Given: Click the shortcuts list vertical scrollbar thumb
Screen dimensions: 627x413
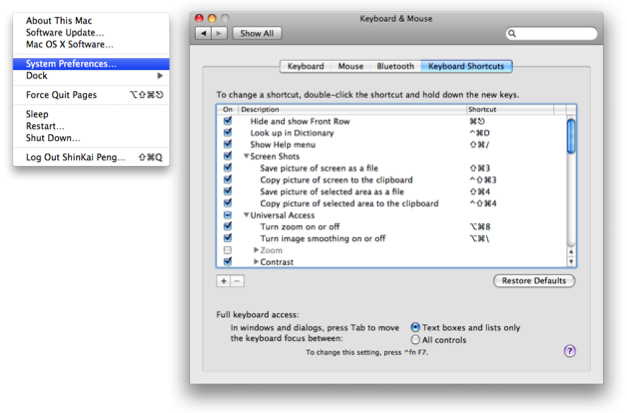Looking at the screenshot, I should click(571, 136).
